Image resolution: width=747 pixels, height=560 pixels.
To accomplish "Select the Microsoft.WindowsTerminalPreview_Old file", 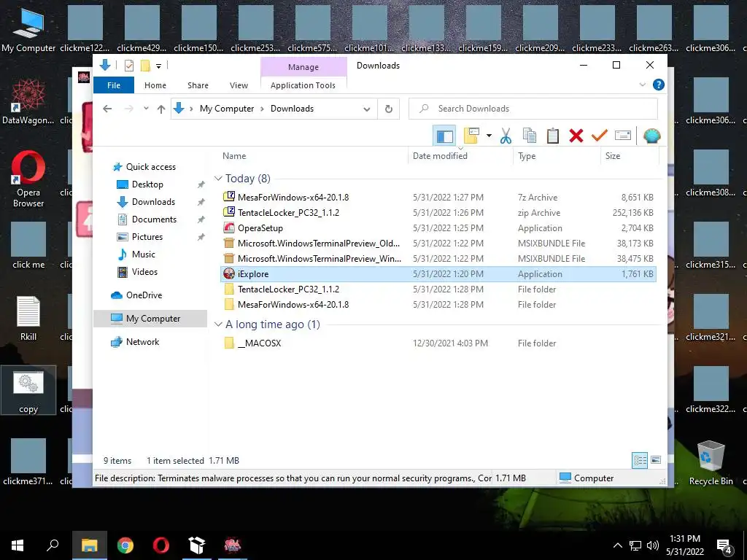I will click(x=438, y=244).
